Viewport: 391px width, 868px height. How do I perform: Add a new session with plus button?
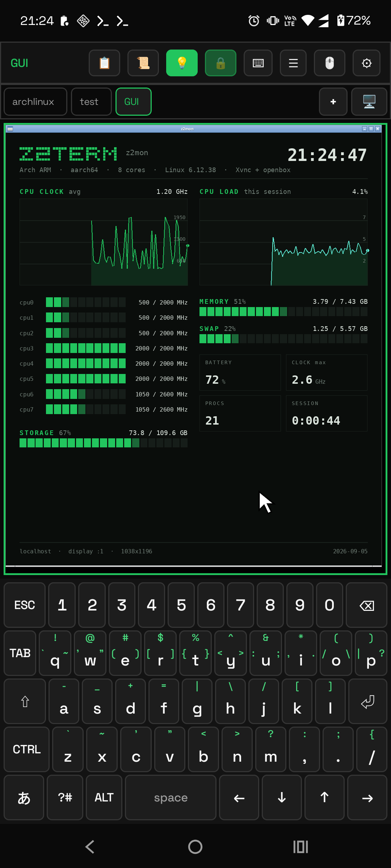click(333, 102)
